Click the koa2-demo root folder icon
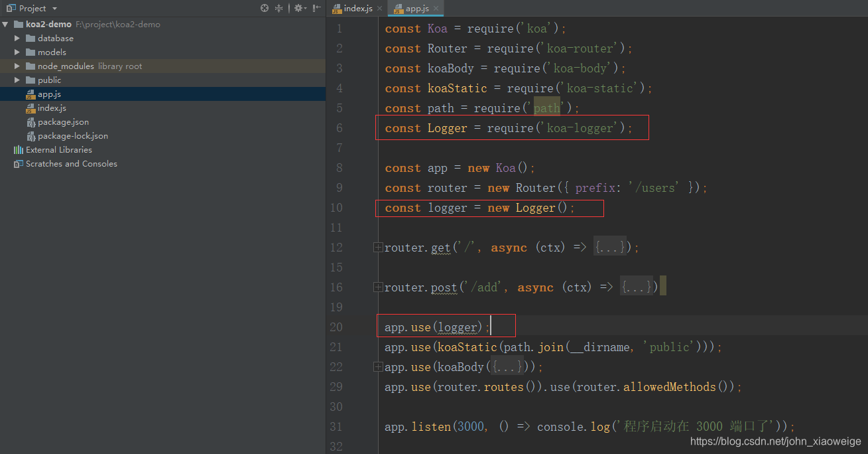This screenshot has width=868, height=454. (x=19, y=25)
